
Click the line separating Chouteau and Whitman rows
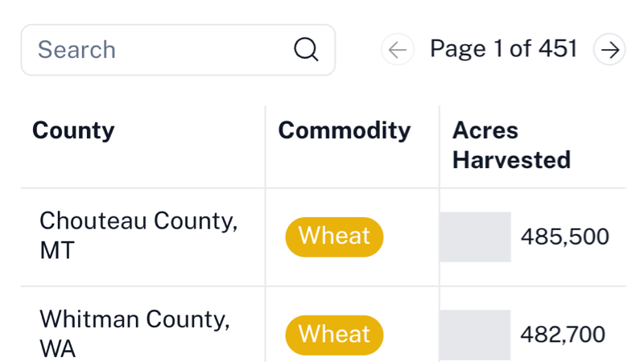(322, 286)
